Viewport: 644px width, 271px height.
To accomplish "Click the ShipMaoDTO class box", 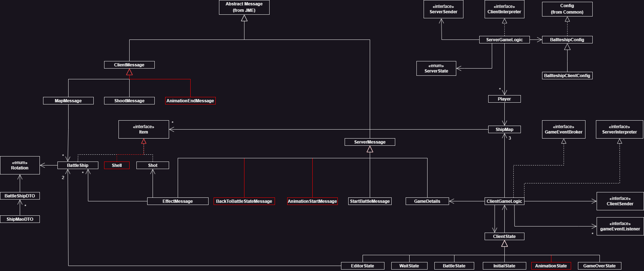I will 20,219.
